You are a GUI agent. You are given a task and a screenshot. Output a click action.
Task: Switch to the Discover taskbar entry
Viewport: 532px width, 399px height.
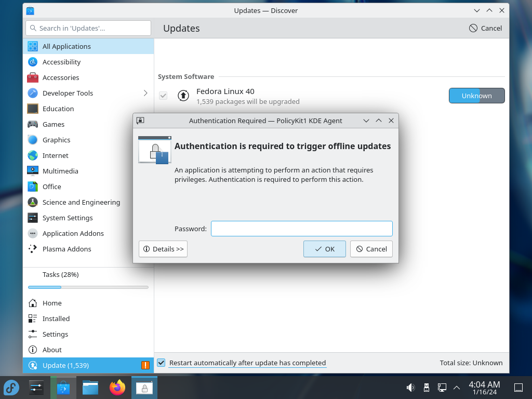coord(63,388)
